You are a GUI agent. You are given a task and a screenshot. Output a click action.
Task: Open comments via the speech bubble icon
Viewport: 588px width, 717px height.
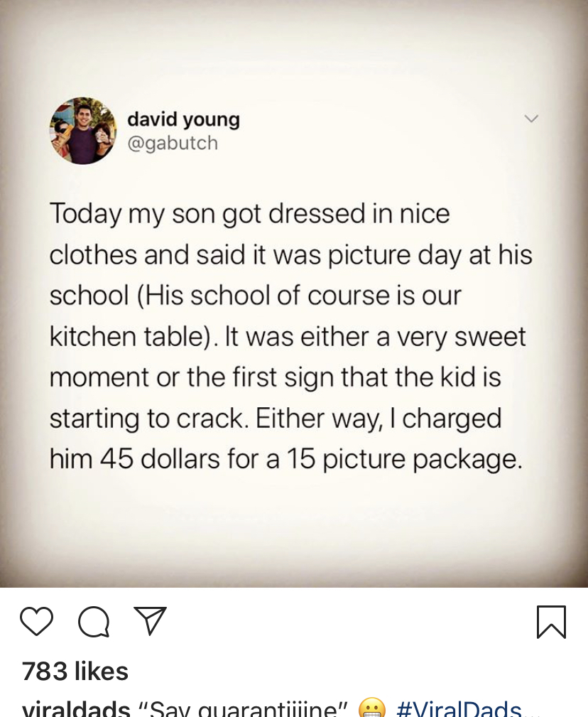click(x=93, y=622)
